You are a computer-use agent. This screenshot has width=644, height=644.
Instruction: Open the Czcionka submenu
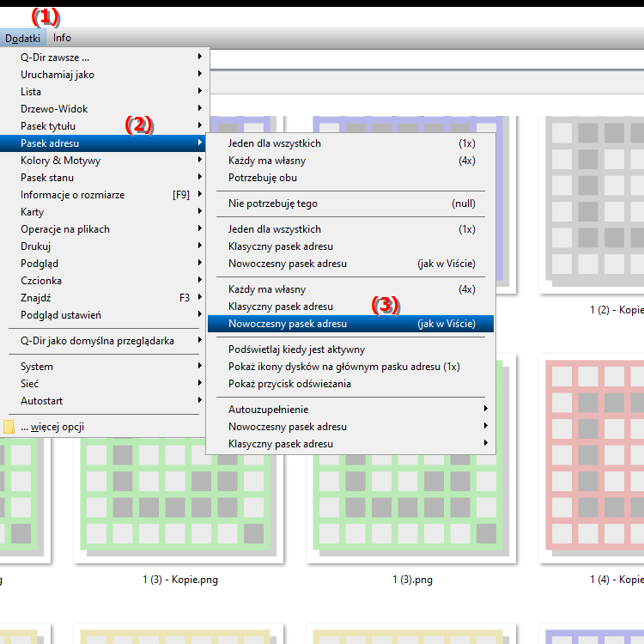[x=105, y=281]
